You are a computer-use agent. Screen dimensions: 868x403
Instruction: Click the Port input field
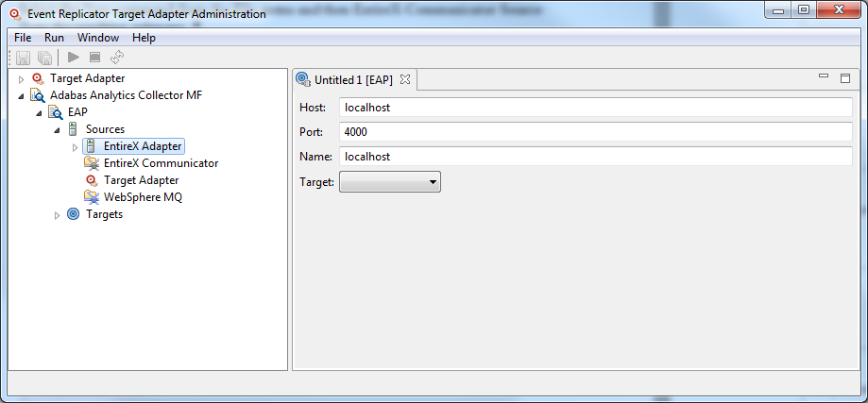595,132
